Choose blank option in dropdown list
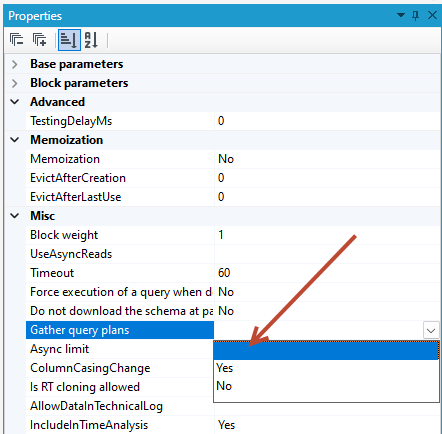Image resolution: width=442 pixels, height=434 pixels. (326, 350)
